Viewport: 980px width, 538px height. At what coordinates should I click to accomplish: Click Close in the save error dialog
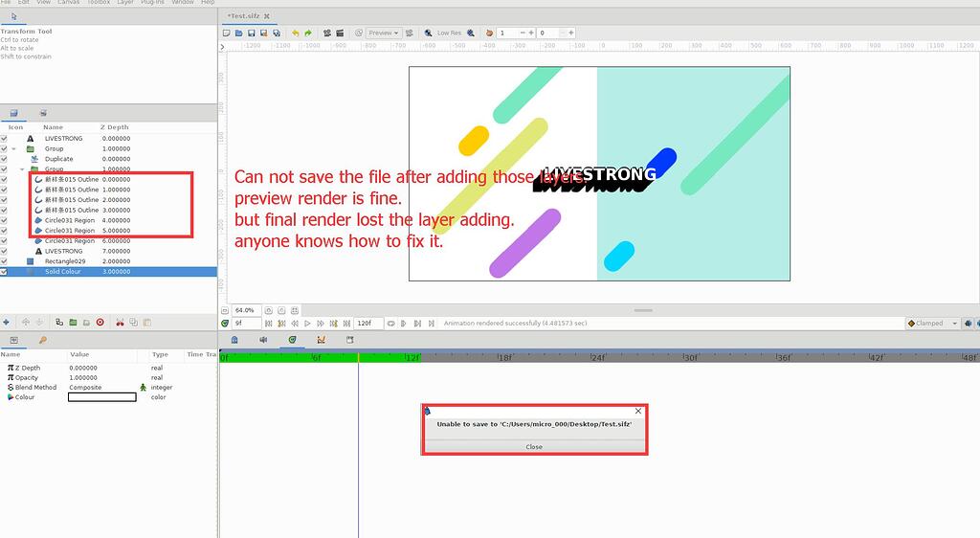[534, 446]
